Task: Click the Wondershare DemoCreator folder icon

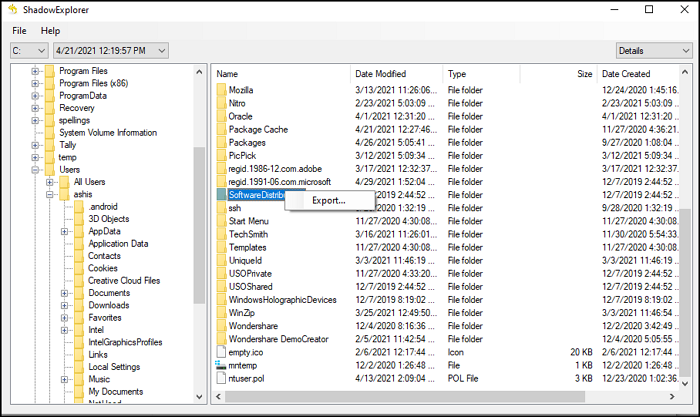Action: [221, 338]
